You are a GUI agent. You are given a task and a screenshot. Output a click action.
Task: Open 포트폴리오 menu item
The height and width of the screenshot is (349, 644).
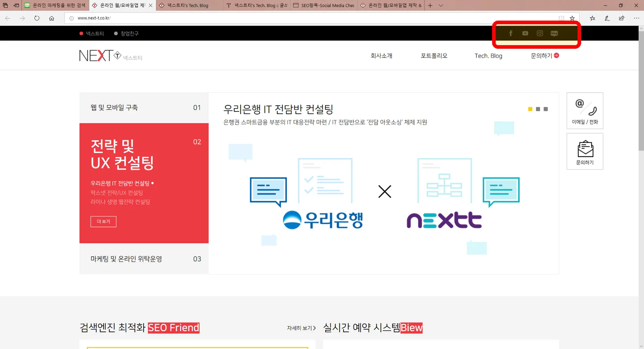pyautogui.click(x=434, y=56)
